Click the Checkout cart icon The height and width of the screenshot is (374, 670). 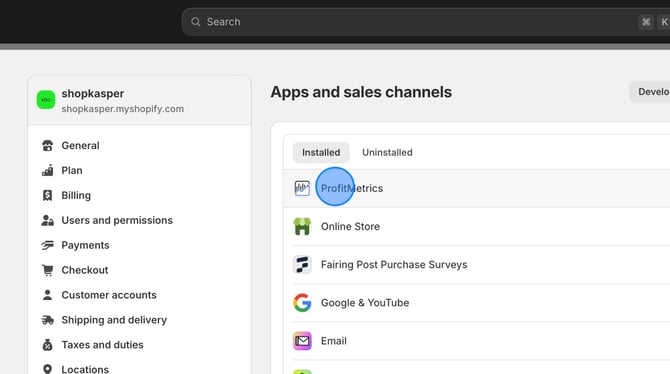click(47, 270)
